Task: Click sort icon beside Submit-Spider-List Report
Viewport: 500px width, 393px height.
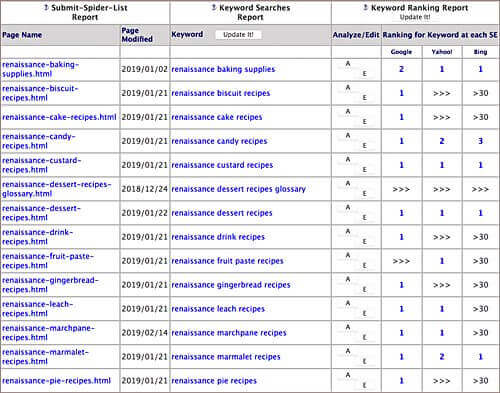Action: pos(46,7)
